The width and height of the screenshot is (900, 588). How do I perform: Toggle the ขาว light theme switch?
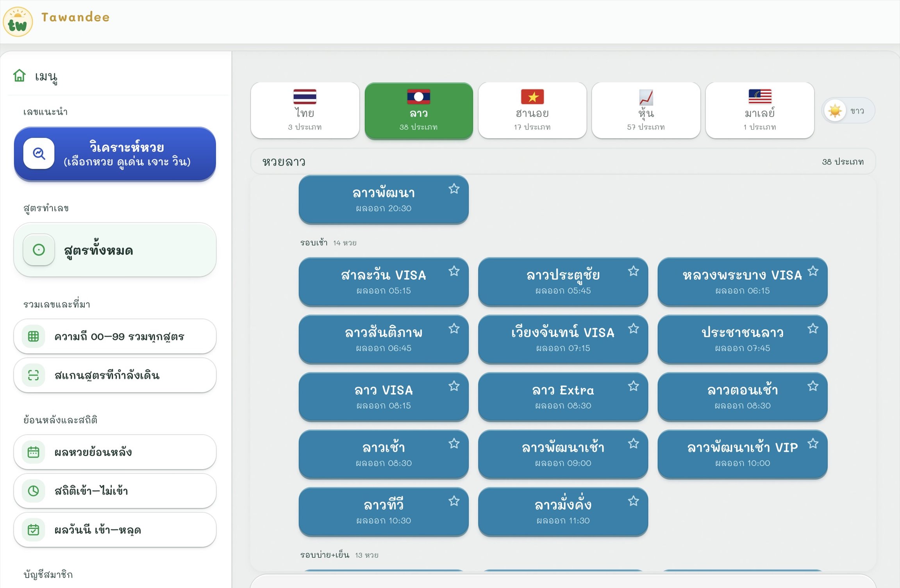(848, 111)
